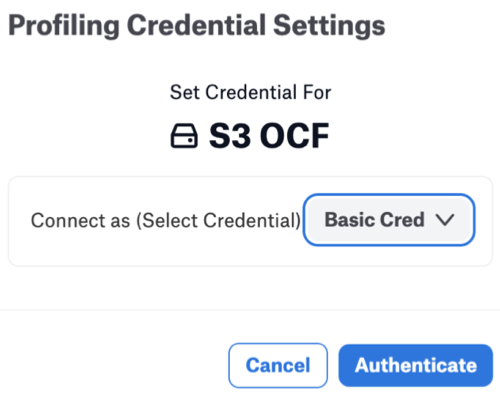Click the word Settings in the dialog title

pos(329,26)
